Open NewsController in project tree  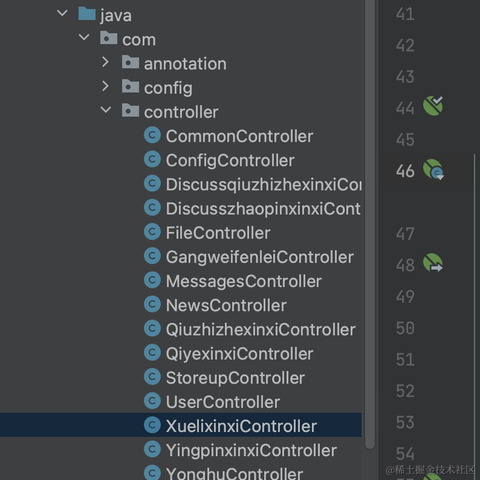226,305
